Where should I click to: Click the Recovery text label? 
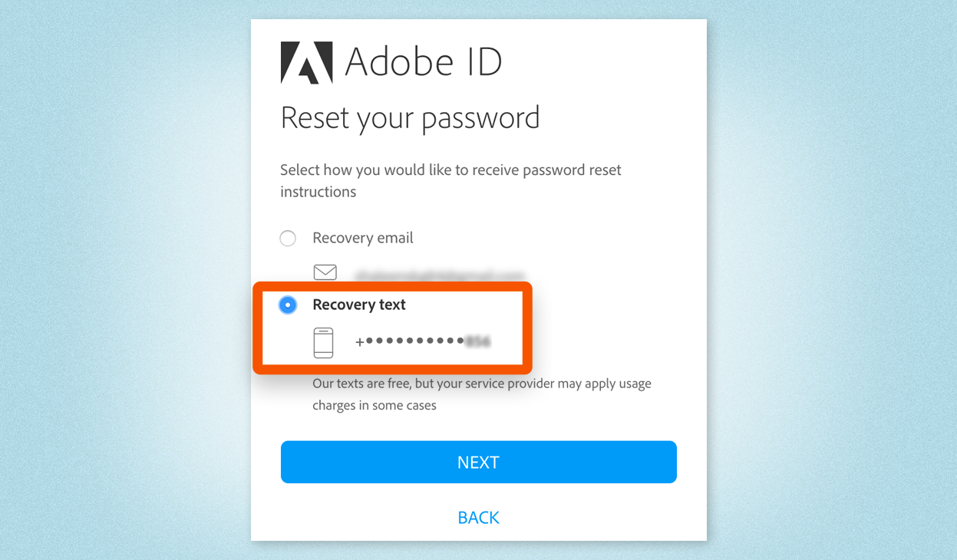coord(358,305)
